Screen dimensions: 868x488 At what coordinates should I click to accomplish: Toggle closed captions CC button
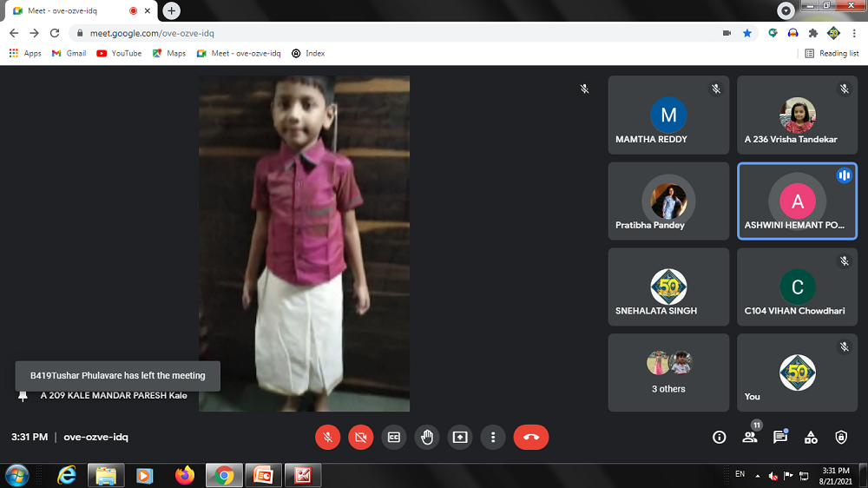tap(393, 437)
